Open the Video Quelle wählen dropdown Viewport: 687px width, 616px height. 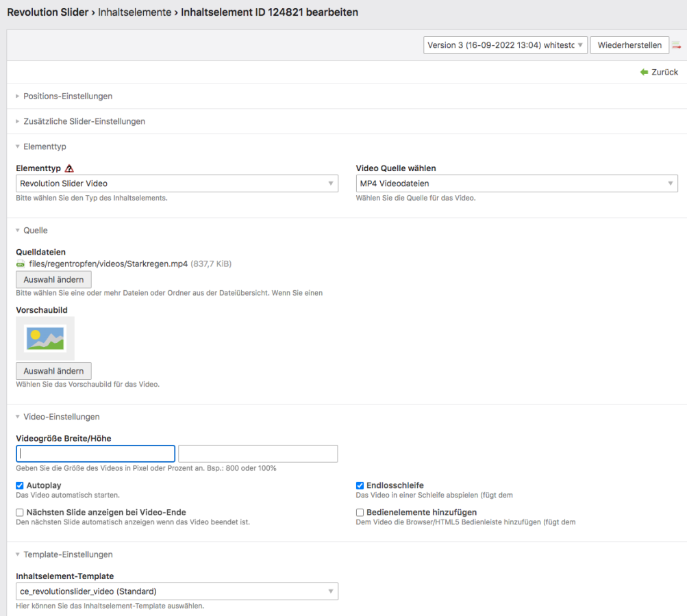pyautogui.click(x=516, y=183)
